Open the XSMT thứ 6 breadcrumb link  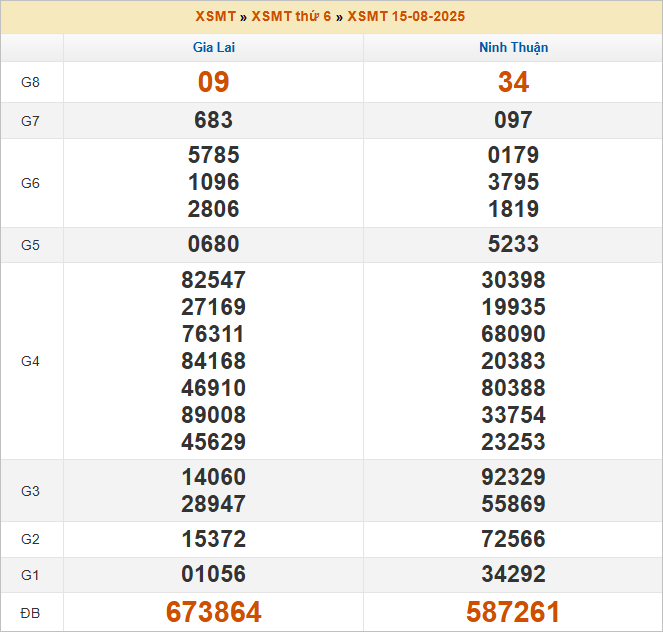coord(291,16)
